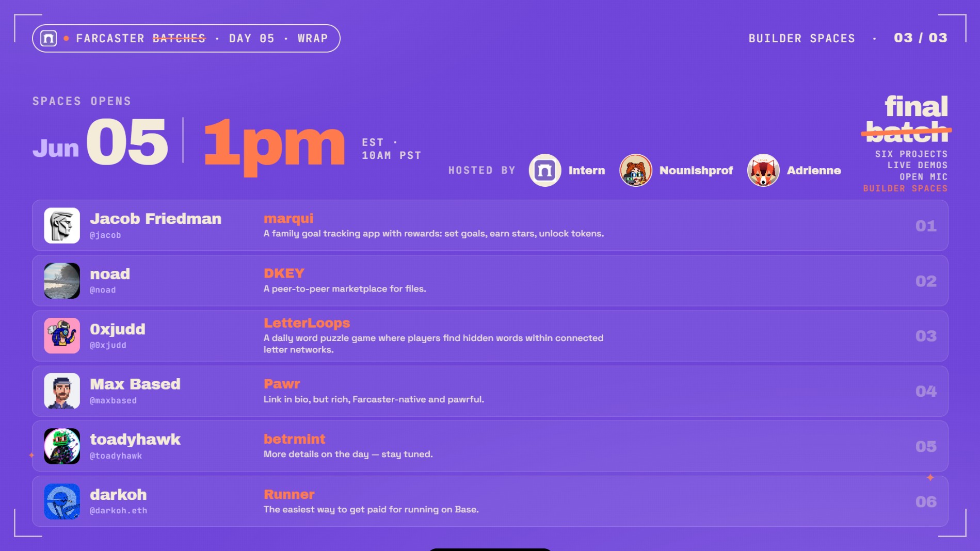Click the family goal tracking app description
980x551 pixels.
click(433, 234)
